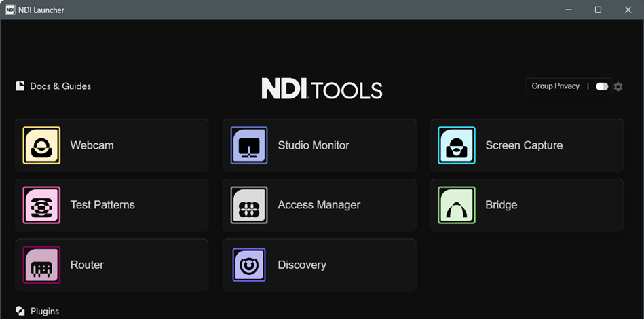
Task: Click the Router tool icon
Action: tap(41, 265)
